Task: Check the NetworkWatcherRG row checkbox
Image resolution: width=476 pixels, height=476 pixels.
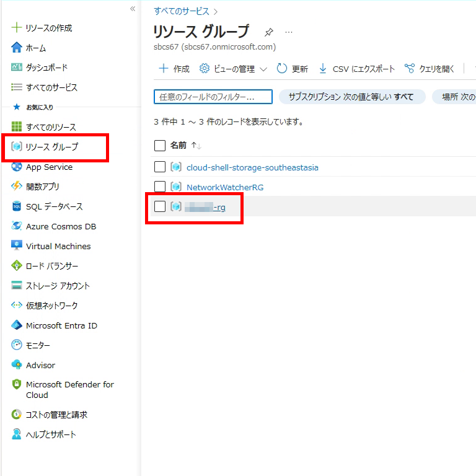Action: pos(160,187)
